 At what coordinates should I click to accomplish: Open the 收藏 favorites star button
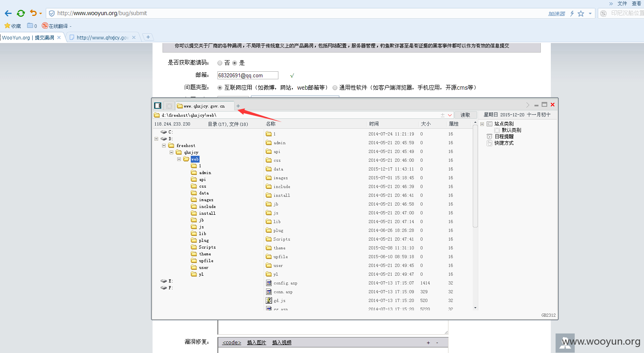(13, 26)
